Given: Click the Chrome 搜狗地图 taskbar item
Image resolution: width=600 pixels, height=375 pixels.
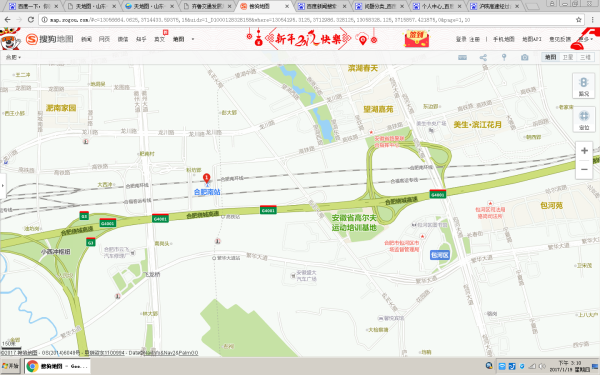Looking at the screenshot, I should coord(57,366).
